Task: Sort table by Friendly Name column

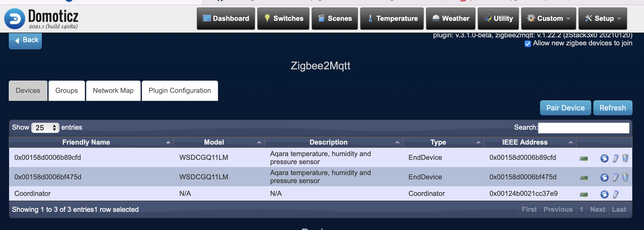Action: pyautogui.click(x=91, y=142)
